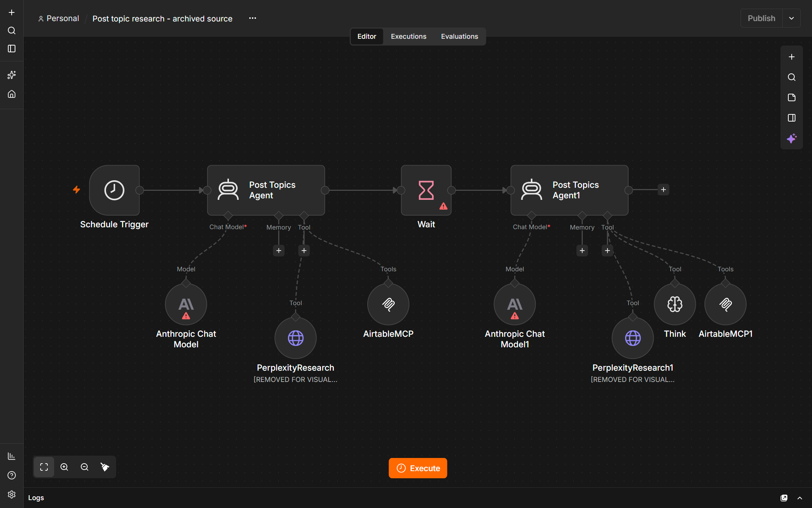Open the insights chart icon
The image size is (812, 508).
coord(12,456)
